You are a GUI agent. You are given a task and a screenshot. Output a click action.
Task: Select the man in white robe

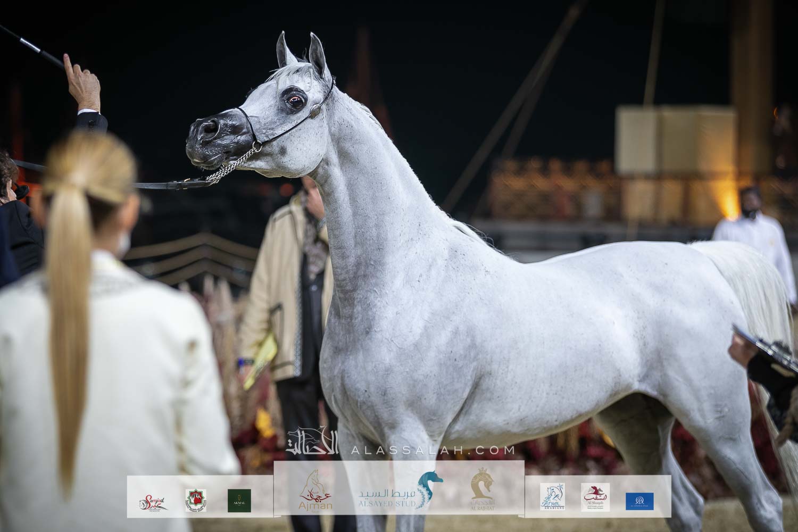coord(755,234)
